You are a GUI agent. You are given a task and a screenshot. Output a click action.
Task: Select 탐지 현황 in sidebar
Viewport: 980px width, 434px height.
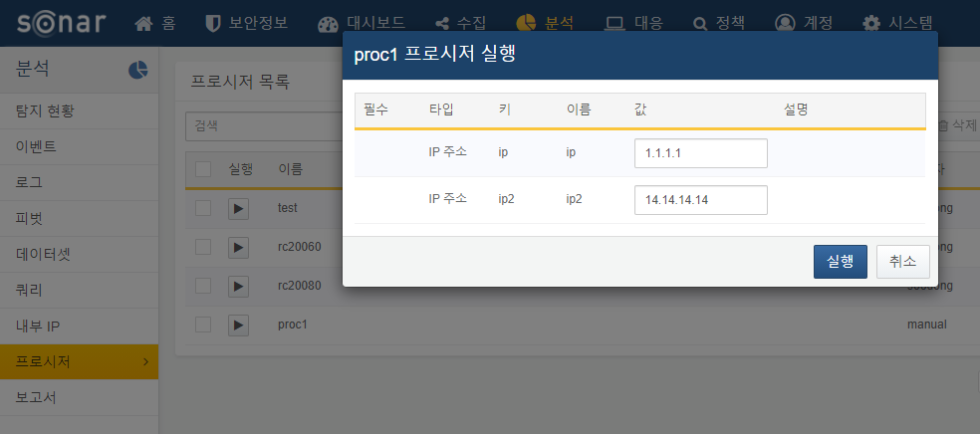pyautogui.click(x=79, y=111)
